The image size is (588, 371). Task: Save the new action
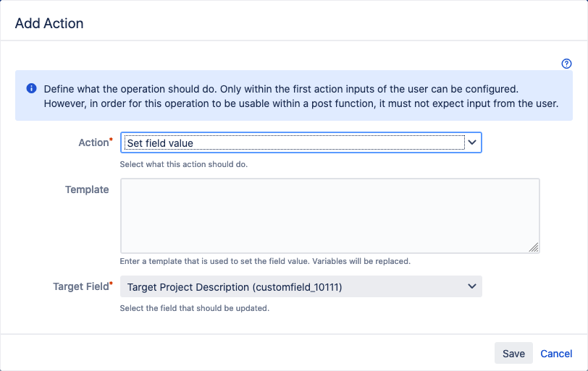click(513, 353)
